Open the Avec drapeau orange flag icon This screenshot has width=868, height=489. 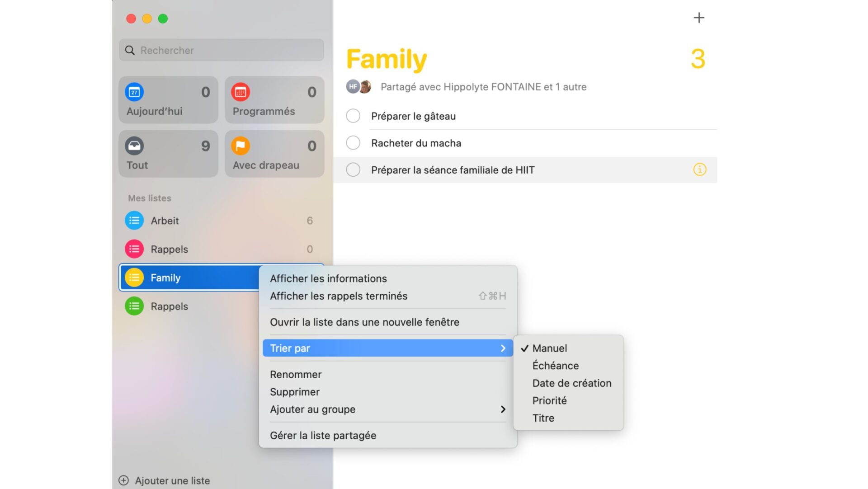(x=241, y=146)
